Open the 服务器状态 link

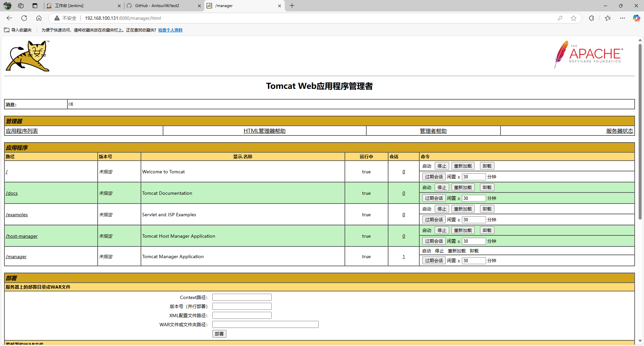tap(620, 131)
